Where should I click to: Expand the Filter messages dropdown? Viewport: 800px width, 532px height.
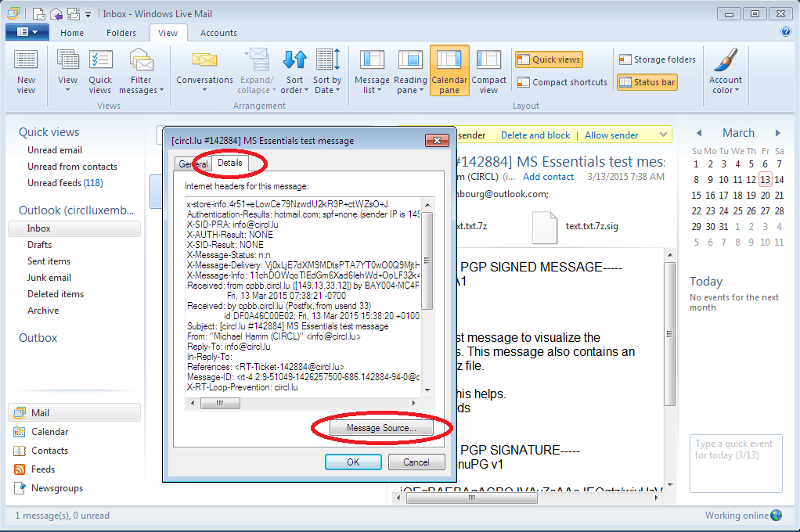coord(141,85)
